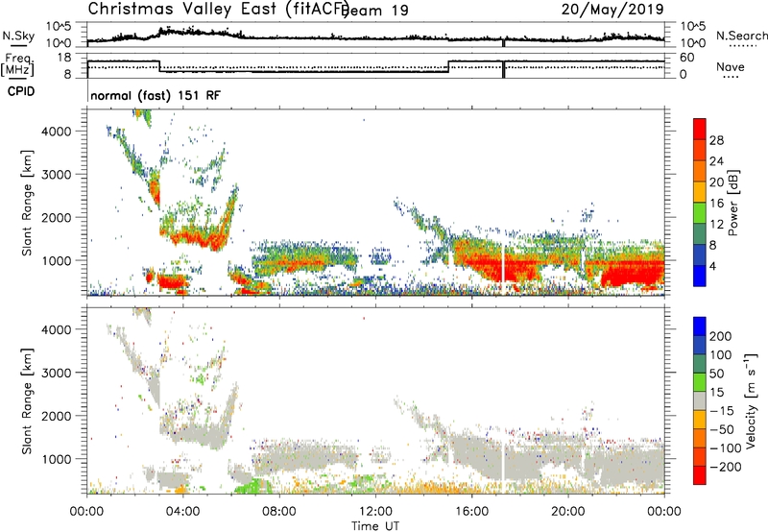Screen dimensions: 768x532
Task: Click the '08:00' time axis tick
Action: [279, 512]
